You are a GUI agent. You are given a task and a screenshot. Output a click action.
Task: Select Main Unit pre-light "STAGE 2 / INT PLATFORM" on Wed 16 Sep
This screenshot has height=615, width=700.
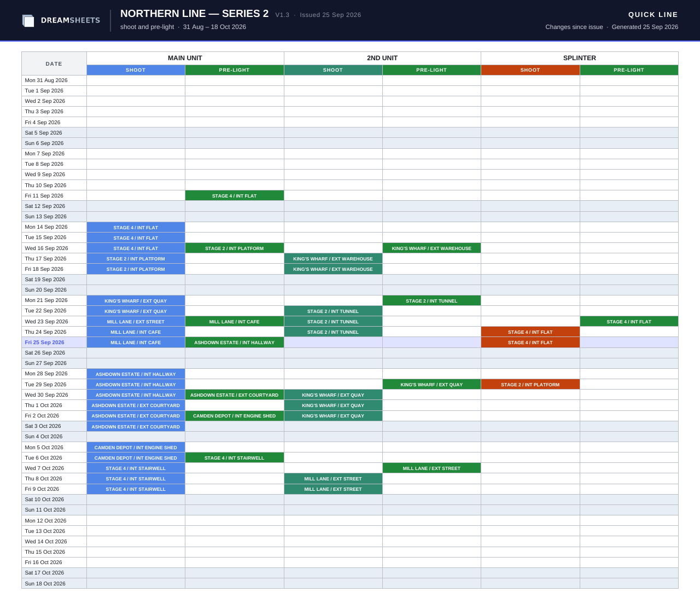click(234, 248)
